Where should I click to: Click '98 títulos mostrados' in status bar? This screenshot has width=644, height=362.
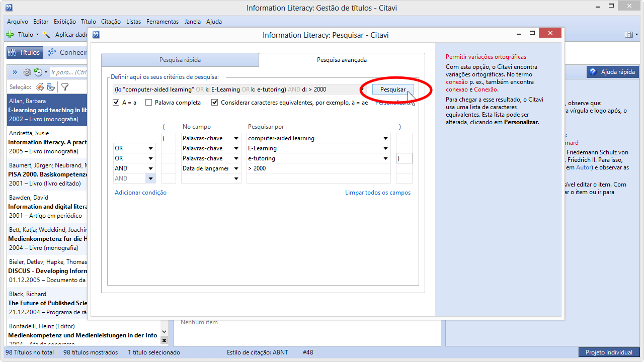coord(91,352)
